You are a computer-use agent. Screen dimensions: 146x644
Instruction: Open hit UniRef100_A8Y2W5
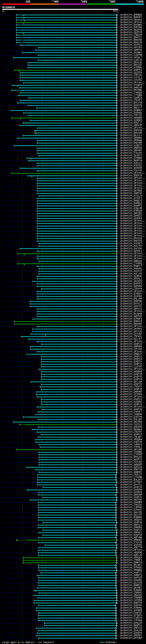pos(131,450)
